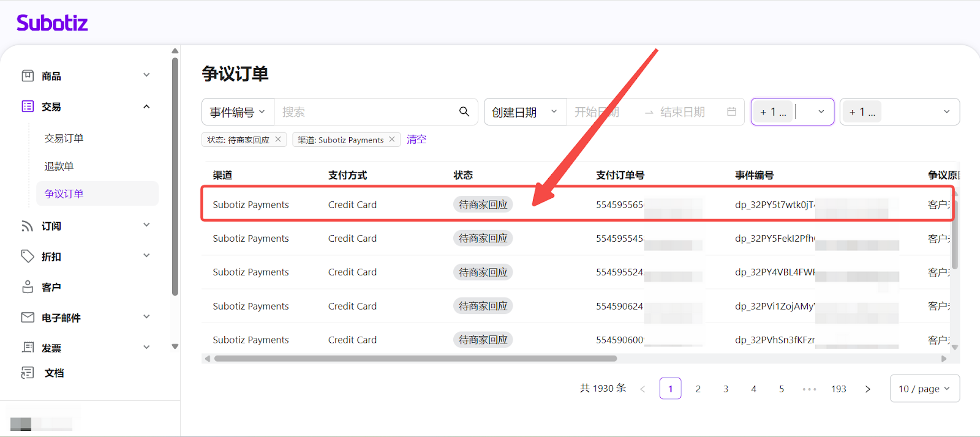The image size is (980, 437).
Task: Remove the 状态: 待商家回应 filter tag
Action: 278,139
